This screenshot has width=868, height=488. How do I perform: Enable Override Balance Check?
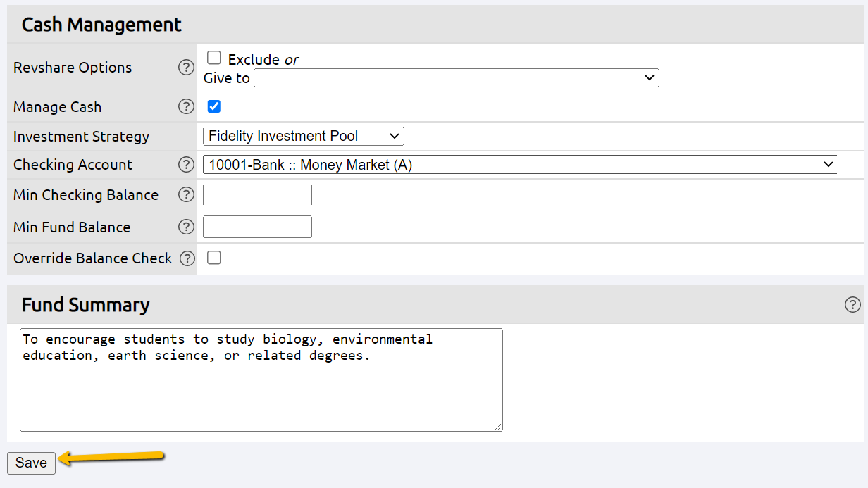coord(213,257)
